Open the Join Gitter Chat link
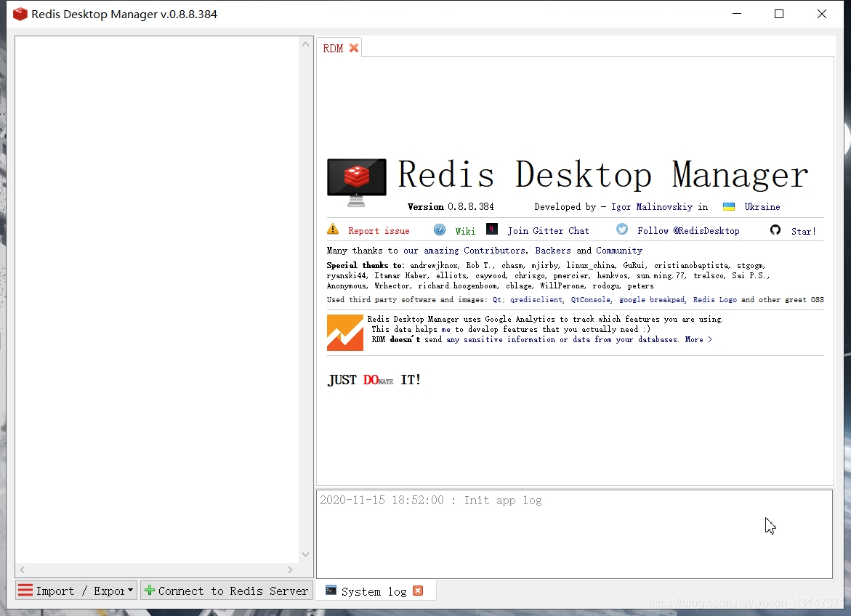The width and height of the screenshot is (851, 616). click(x=548, y=231)
